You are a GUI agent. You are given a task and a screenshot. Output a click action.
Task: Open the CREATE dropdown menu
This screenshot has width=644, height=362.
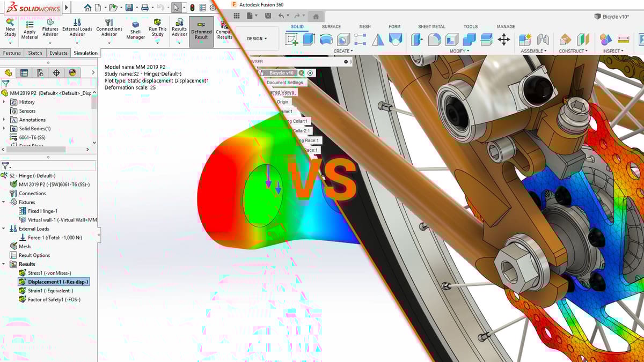coord(343,51)
